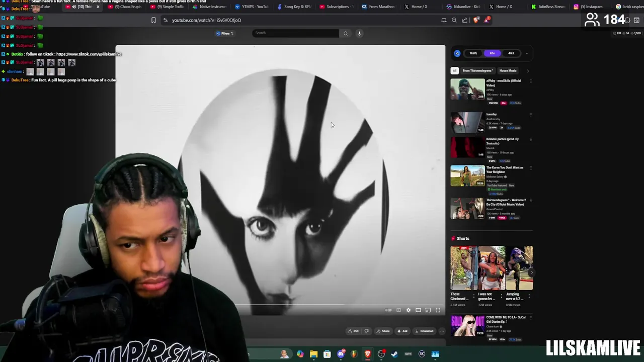Screen dimensions: 644x362
Task: Start voice search with microphone
Action: 359,33
